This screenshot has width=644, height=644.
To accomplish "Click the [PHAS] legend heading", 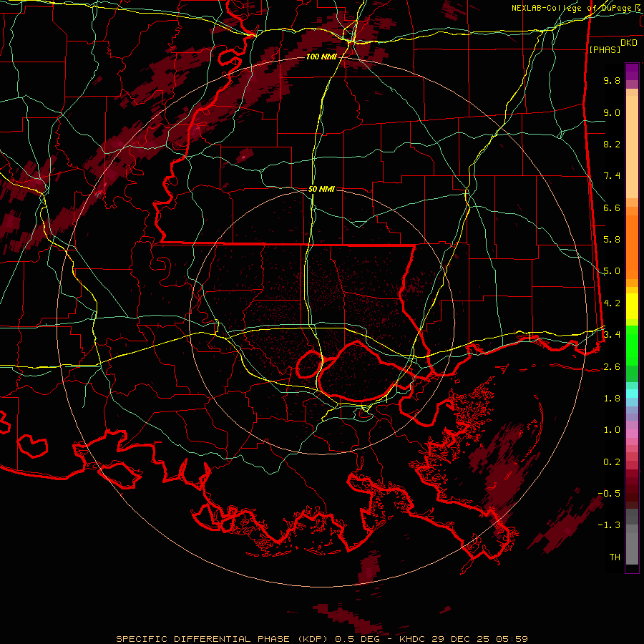I will tap(605, 49).
